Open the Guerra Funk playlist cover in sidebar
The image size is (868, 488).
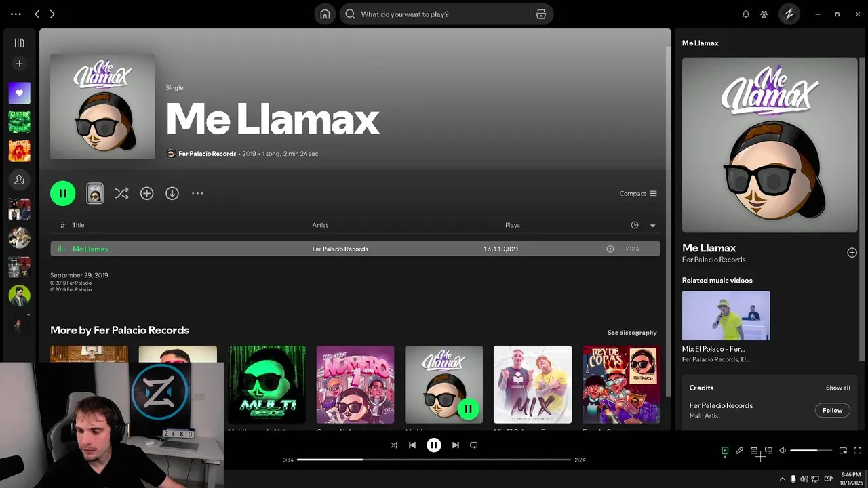19,122
